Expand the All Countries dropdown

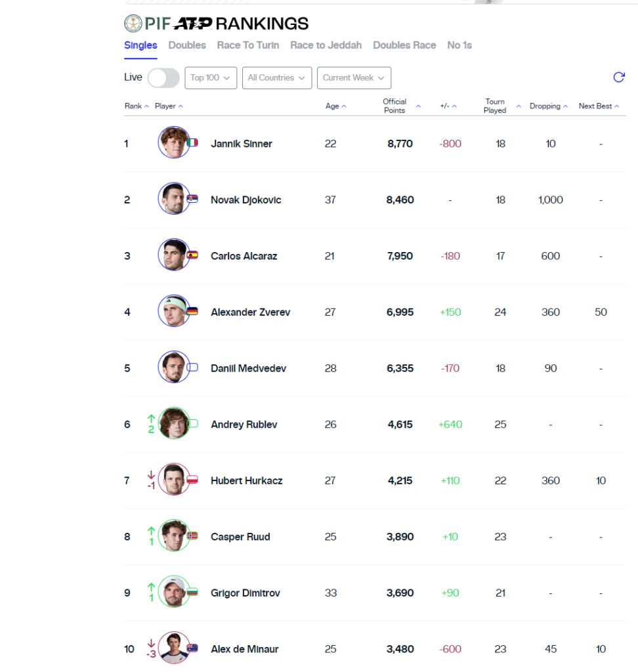tap(276, 78)
